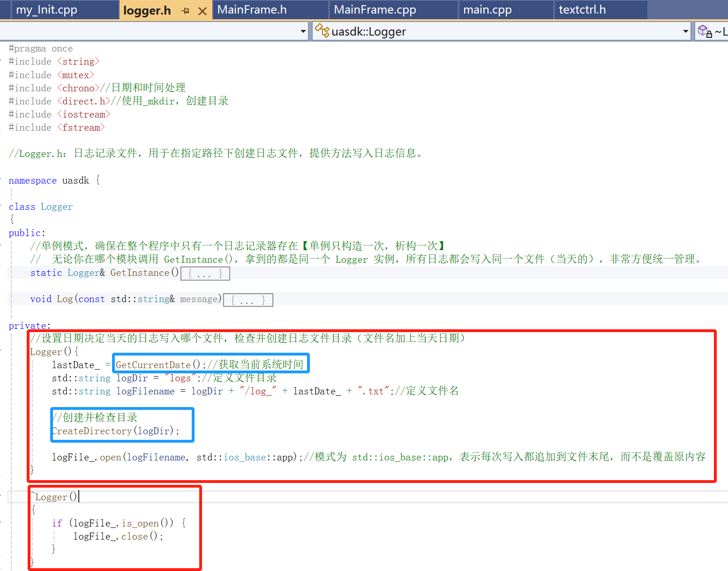
Task: Click the '#include <chrono>' directive
Action: (x=54, y=88)
